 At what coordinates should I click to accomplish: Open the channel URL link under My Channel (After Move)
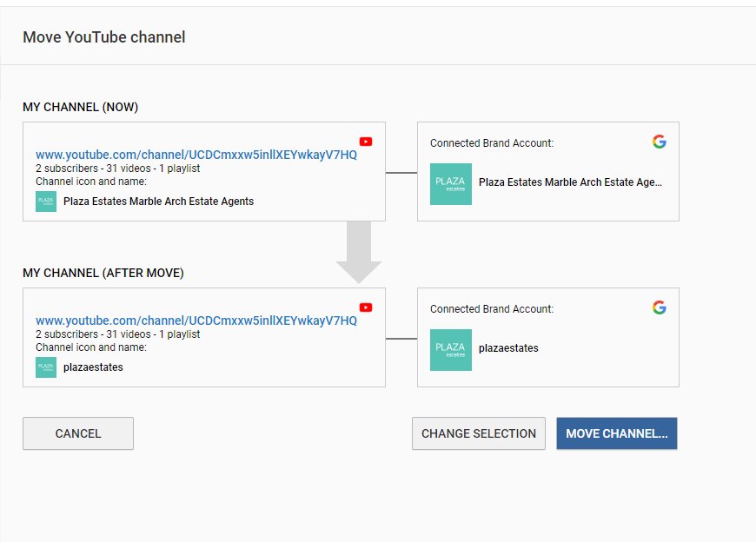tap(196, 321)
